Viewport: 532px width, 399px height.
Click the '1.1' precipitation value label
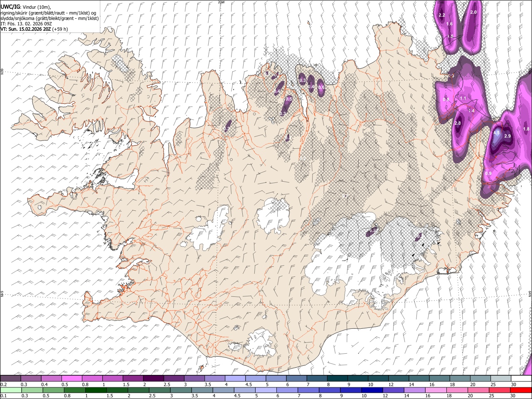point(463,98)
